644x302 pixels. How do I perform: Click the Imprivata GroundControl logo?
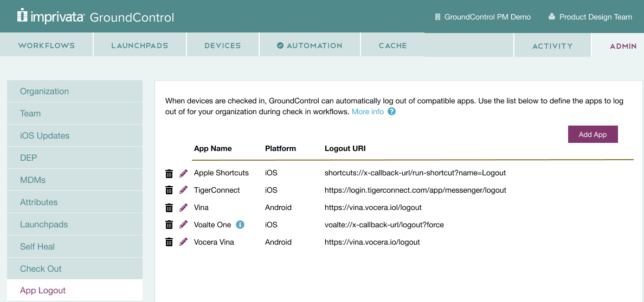coord(96,17)
